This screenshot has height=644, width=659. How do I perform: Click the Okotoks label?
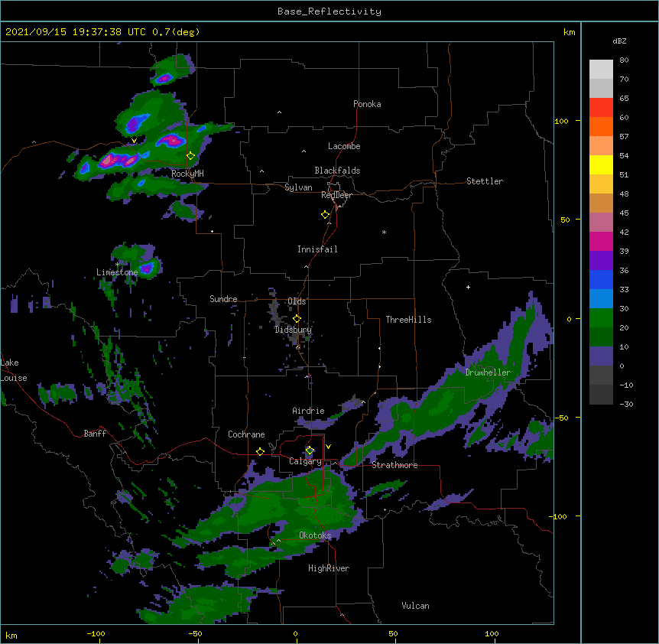315,535
